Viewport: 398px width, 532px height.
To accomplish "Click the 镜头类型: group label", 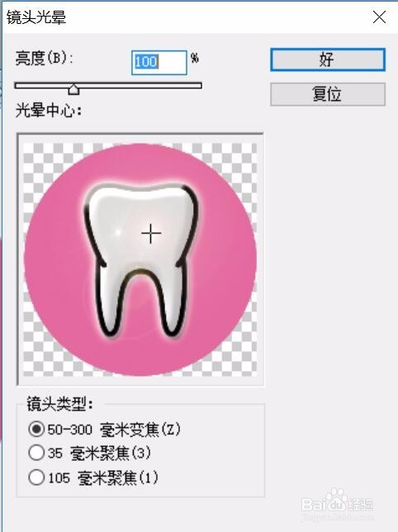I will 59,404.
